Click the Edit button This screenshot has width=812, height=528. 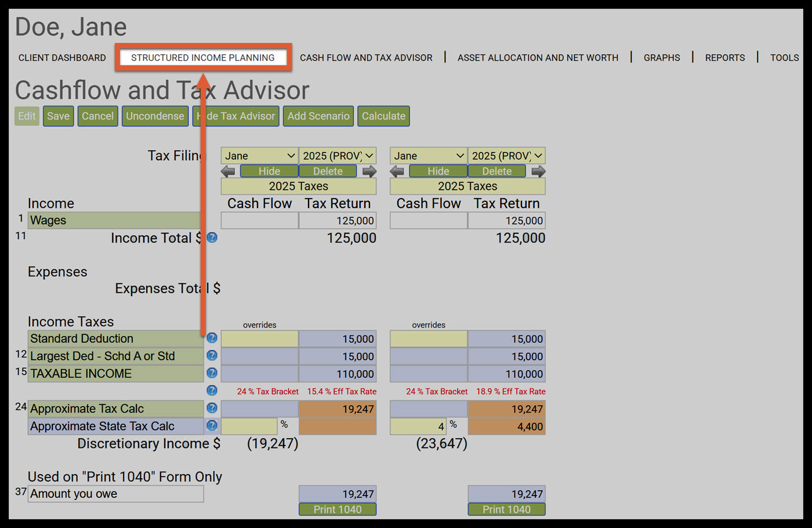click(x=27, y=116)
